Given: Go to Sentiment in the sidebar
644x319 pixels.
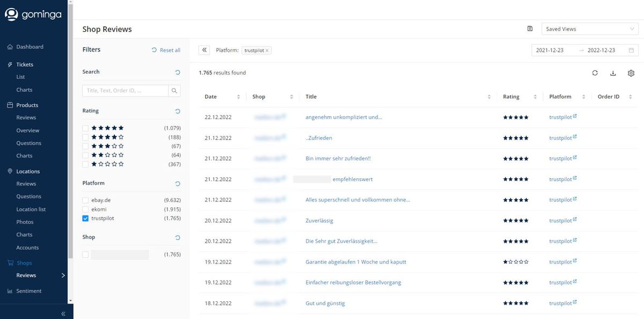Looking at the screenshot, I should point(29,291).
